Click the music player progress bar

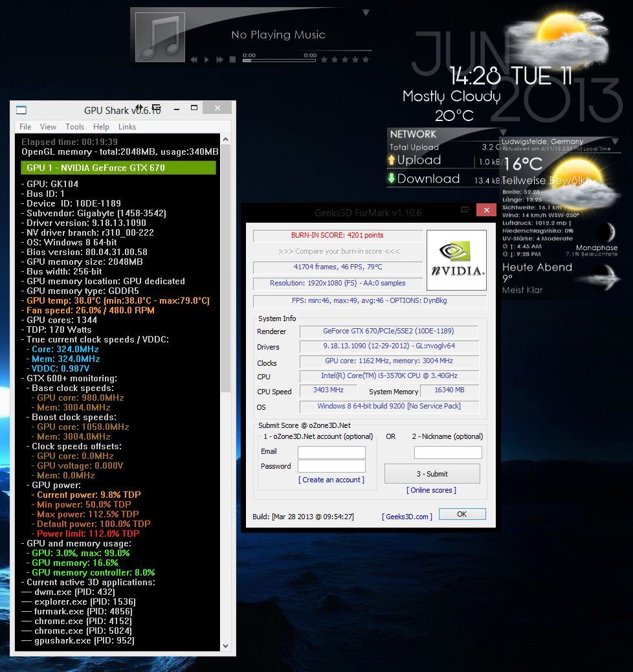(279, 60)
